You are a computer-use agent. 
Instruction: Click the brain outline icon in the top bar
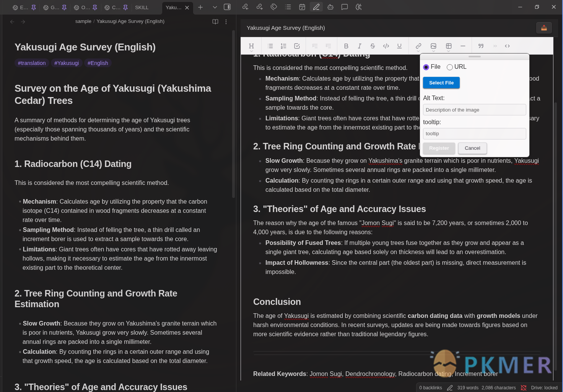[x=359, y=7]
